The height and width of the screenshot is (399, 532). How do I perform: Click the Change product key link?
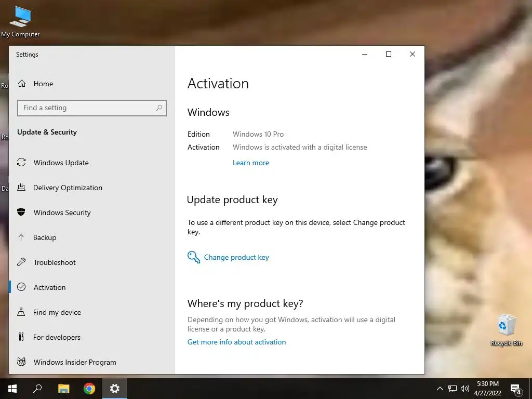(236, 257)
